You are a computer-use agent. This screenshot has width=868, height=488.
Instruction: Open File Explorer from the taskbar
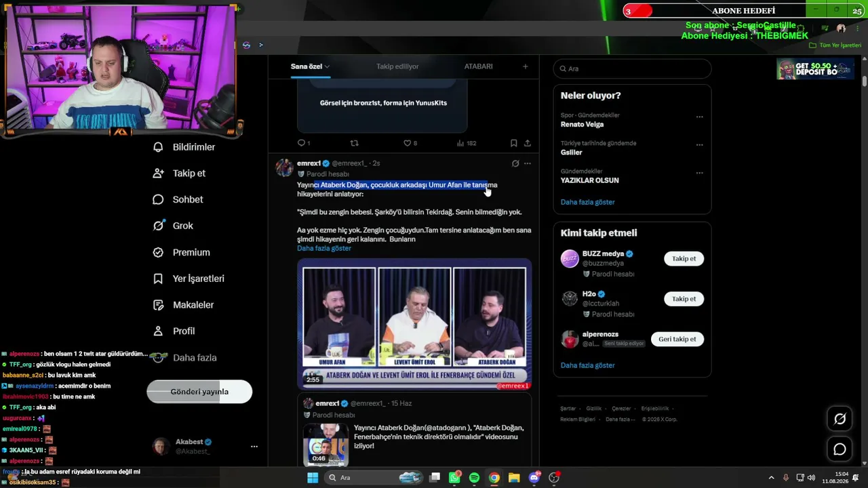pos(513,478)
